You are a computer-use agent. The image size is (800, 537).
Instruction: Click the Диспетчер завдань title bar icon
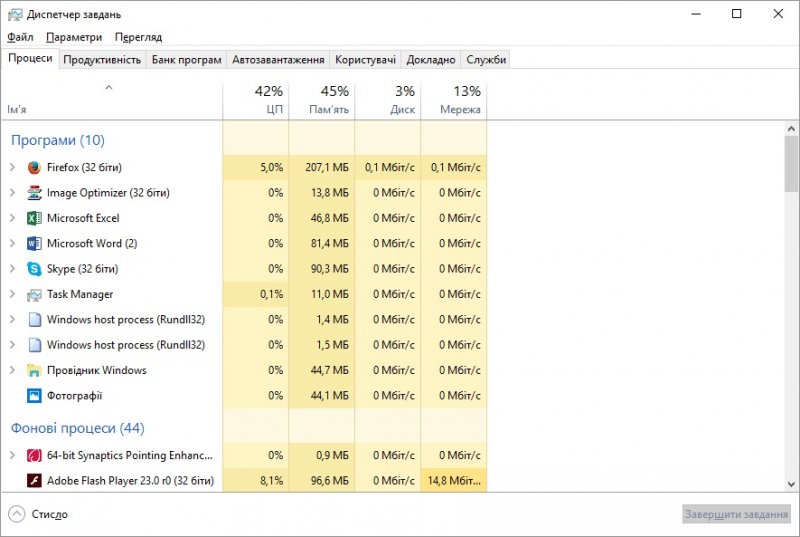15,14
